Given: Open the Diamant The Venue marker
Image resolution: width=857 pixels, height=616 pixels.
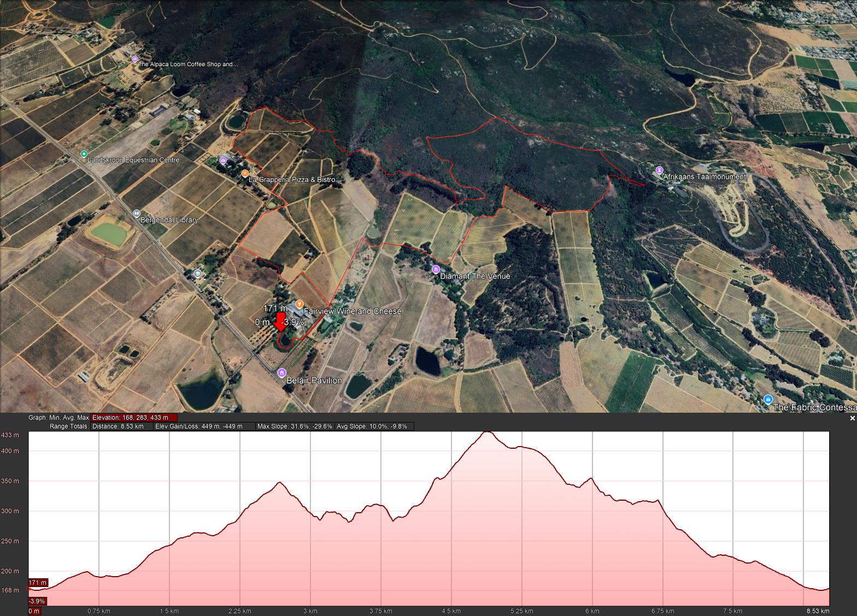Looking at the screenshot, I should [436, 269].
